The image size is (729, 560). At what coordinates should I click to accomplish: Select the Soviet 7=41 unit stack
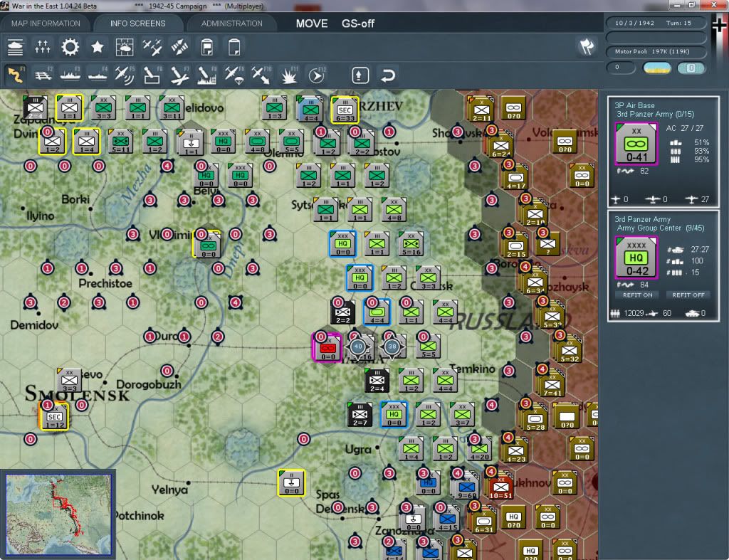552,384
